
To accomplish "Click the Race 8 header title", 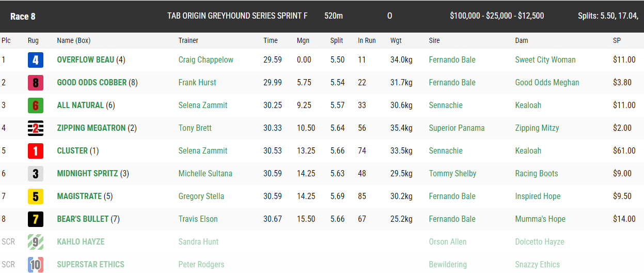I will [23, 16].
